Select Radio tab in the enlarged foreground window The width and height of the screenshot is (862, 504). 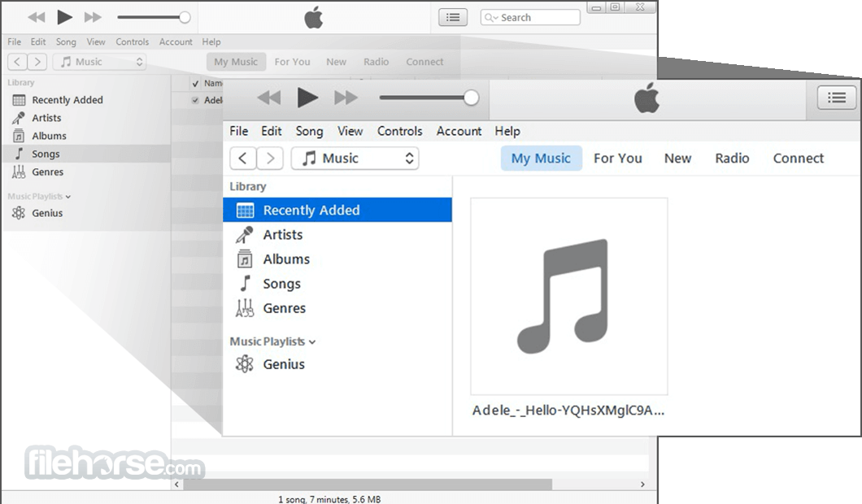[x=732, y=159]
